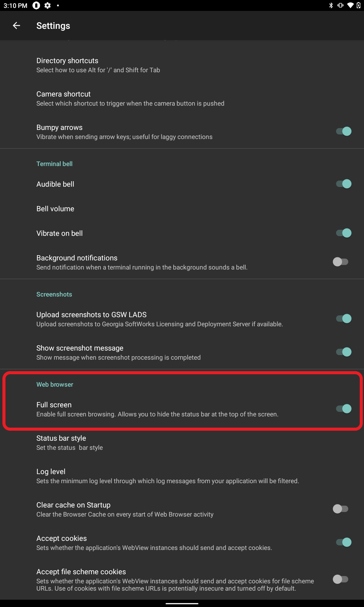Disable the Bumpy arrows switch

tap(344, 131)
